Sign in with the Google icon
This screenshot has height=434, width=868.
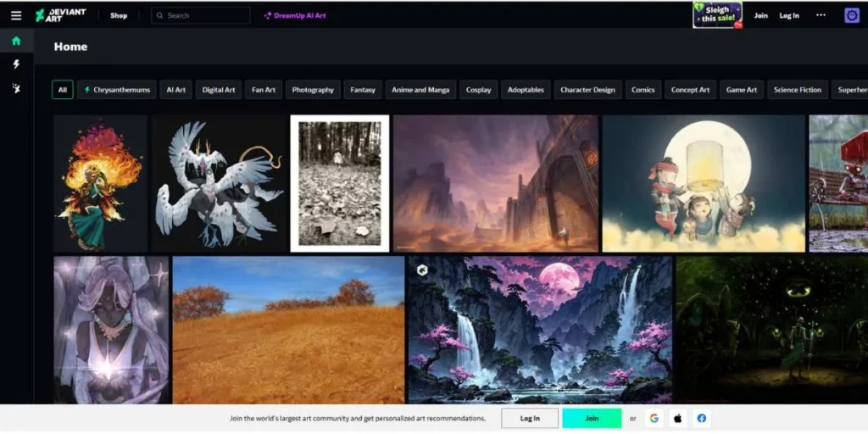[654, 418]
